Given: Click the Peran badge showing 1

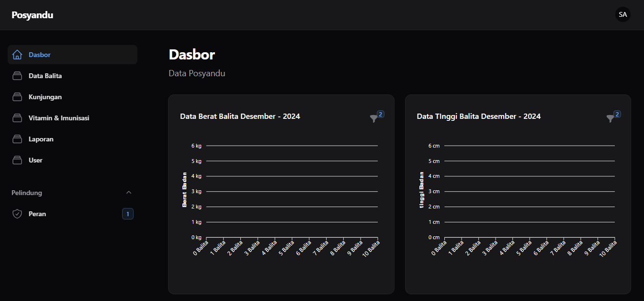Looking at the screenshot, I should pos(127,214).
